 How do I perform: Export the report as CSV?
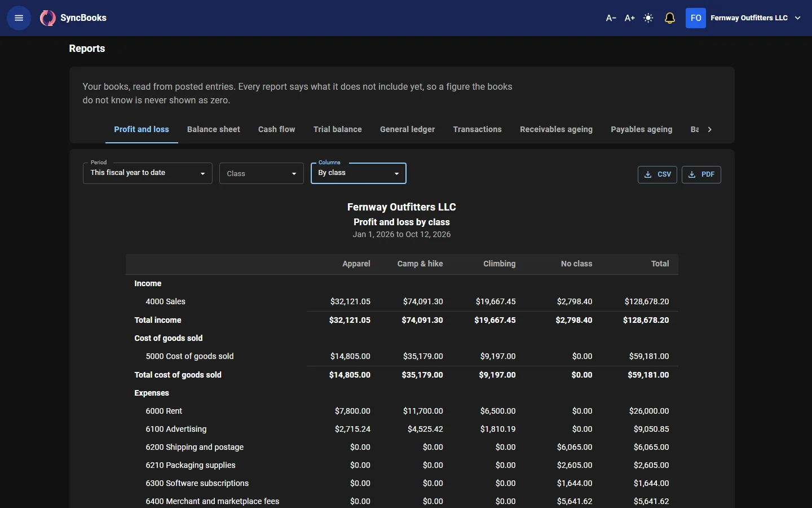tap(657, 174)
